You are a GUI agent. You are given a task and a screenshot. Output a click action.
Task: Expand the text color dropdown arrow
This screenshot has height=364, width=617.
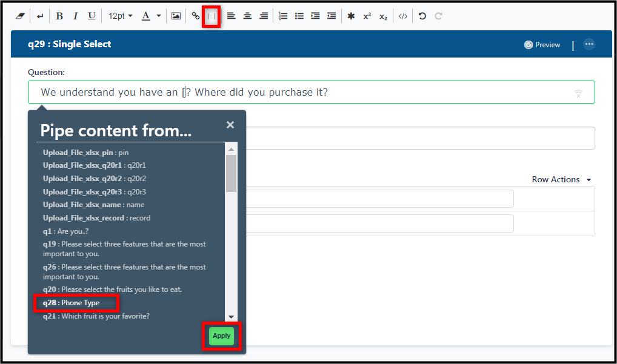159,16
